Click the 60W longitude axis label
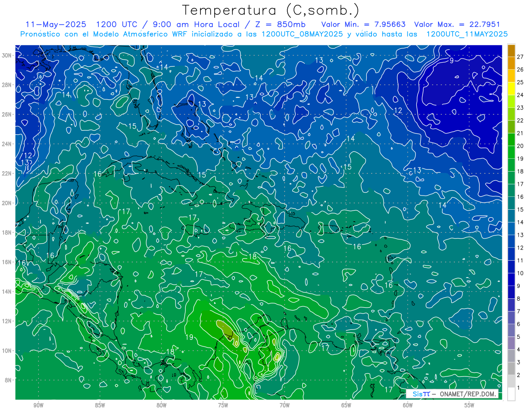The width and height of the screenshot is (532, 411). coord(408,405)
